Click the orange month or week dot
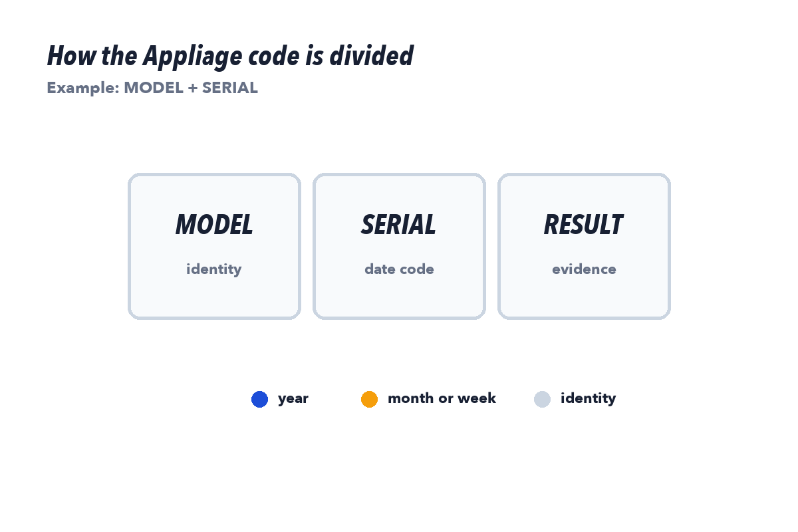The image size is (798, 532). coord(369,399)
